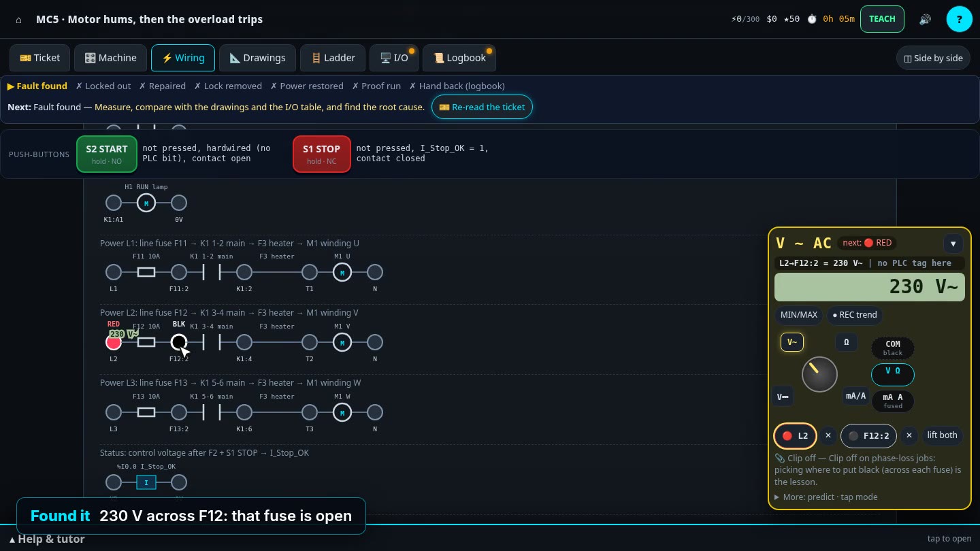Probe the M1 W motor winding symbol
980x551 pixels.
pyautogui.click(x=342, y=413)
